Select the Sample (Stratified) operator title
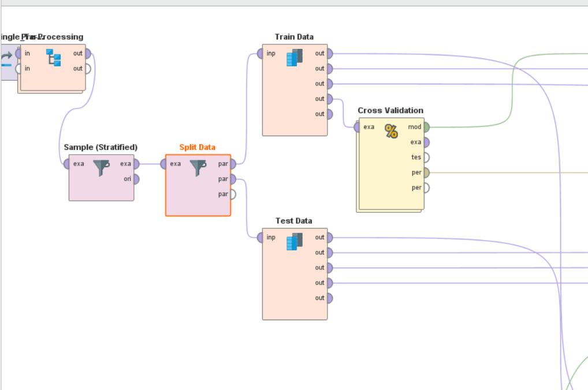This screenshot has height=390, width=588. click(101, 147)
